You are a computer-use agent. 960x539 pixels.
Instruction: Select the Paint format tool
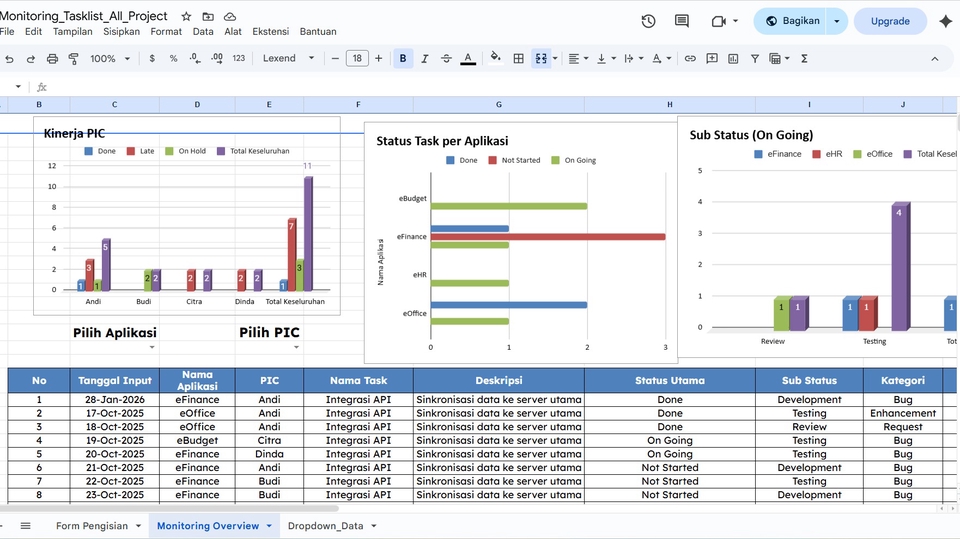[73, 59]
